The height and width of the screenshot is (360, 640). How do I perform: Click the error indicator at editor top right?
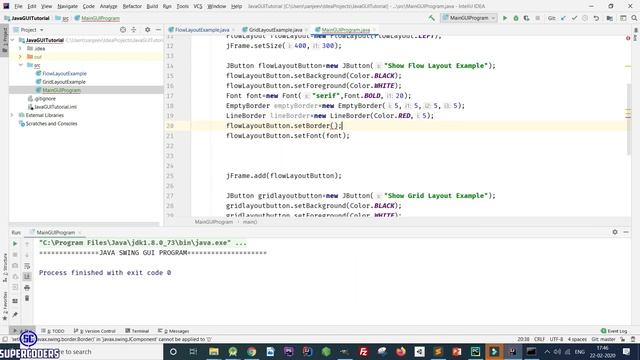click(628, 38)
